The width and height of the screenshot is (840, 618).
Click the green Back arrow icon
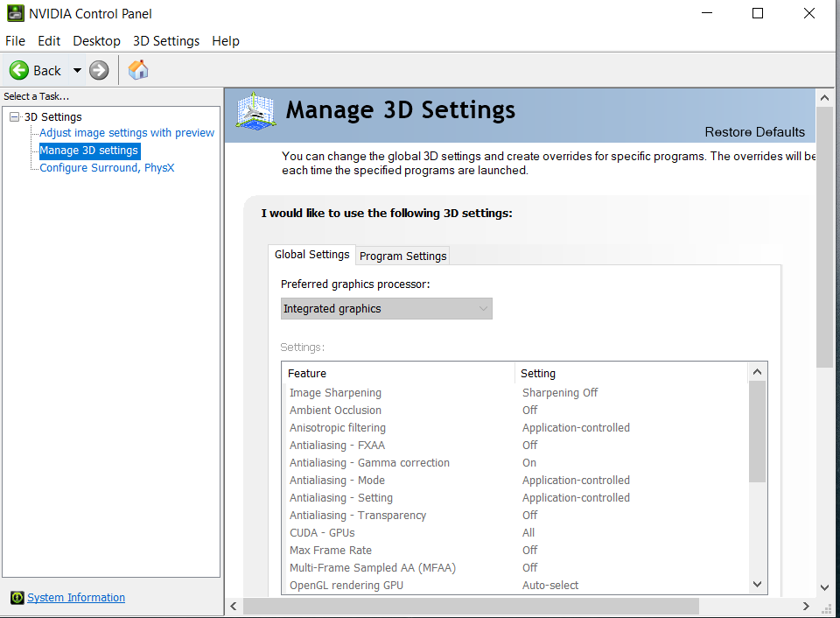[x=19, y=70]
